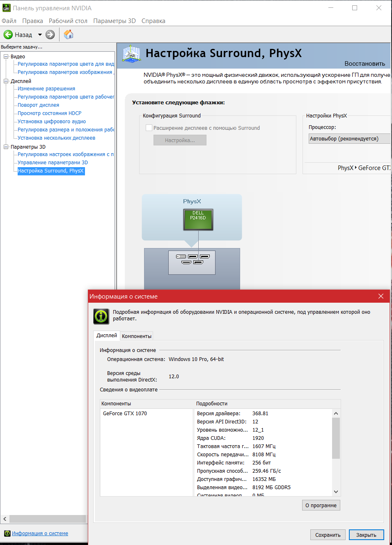Select Регулировка параметров цвета для видео
Viewport: 392px width, 545px height.
coord(66,64)
